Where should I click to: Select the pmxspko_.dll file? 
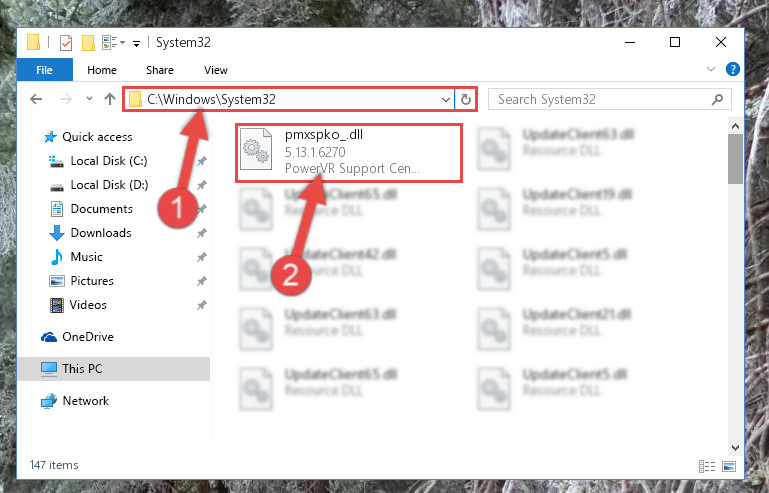pos(349,153)
